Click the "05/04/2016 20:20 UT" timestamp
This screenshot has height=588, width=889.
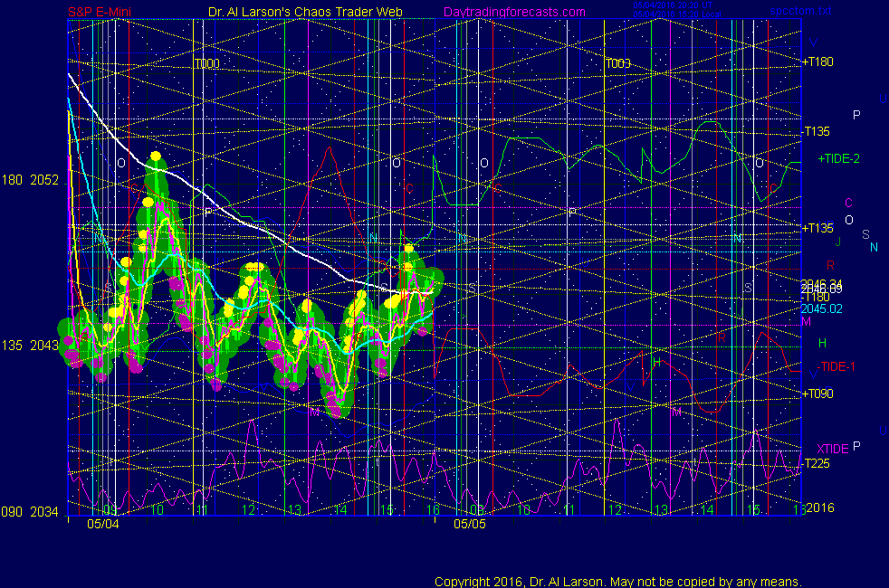pos(673,5)
